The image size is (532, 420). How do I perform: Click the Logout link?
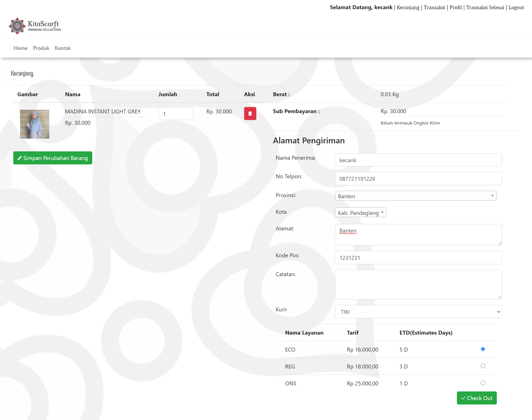(516, 7)
